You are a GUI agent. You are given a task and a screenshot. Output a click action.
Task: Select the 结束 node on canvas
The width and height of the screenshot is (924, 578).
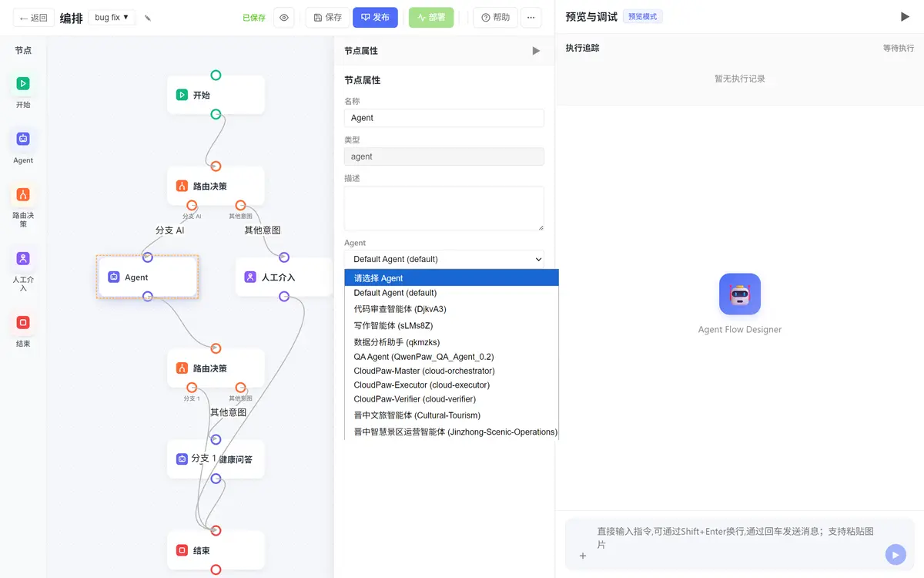[x=216, y=550]
